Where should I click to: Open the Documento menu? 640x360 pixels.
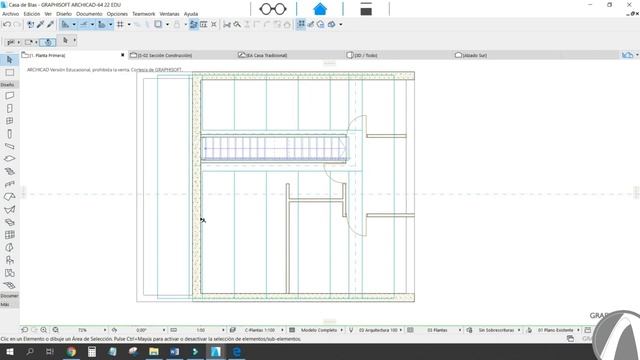(x=89, y=14)
